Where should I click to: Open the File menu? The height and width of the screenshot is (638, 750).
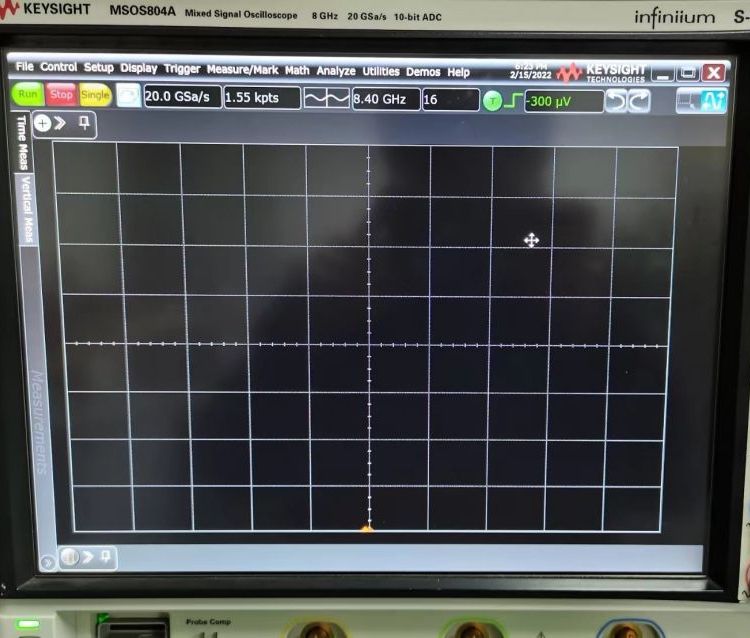click(x=25, y=68)
